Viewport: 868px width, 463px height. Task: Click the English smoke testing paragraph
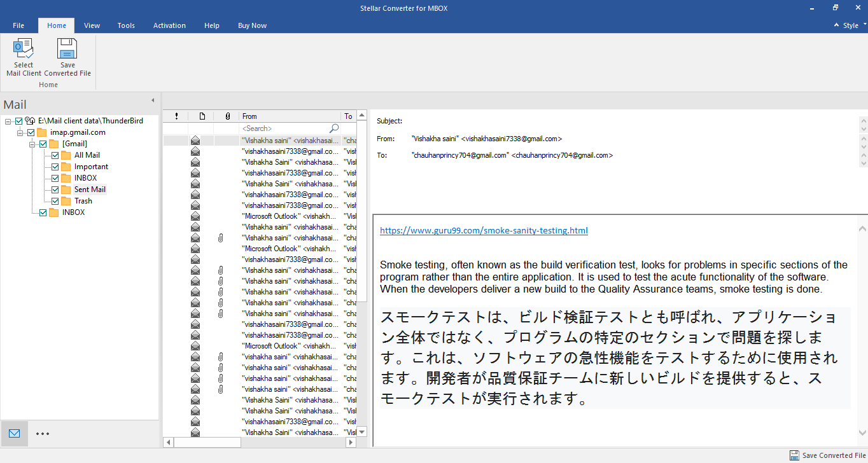(613, 277)
